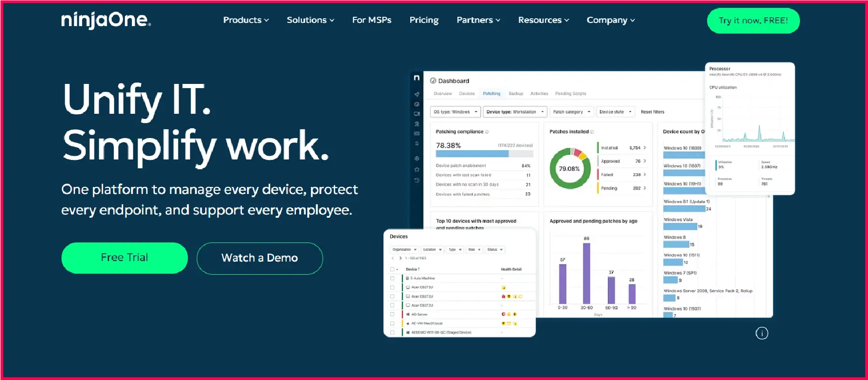The width and height of the screenshot is (868, 380).
Task: Open the gauge Dashboard sidebar icon
Action: click(x=417, y=104)
